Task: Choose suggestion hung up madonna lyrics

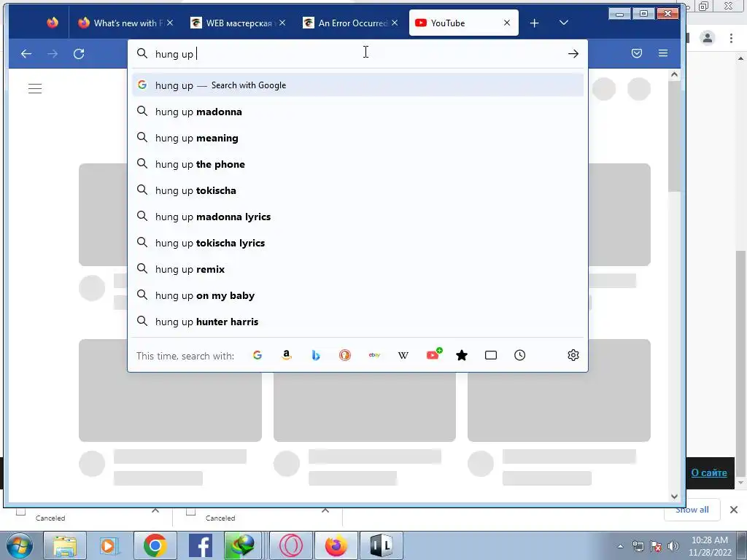Action: [357, 216]
